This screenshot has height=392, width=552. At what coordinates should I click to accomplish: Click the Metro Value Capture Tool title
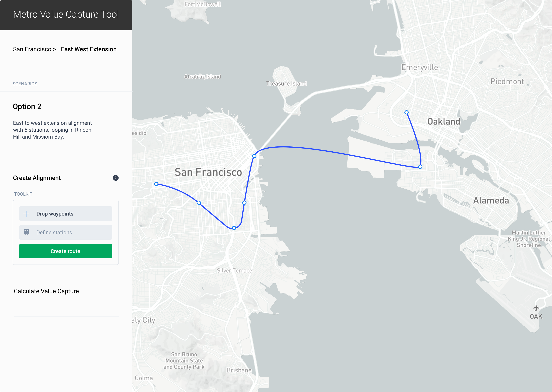pyautogui.click(x=66, y=15)
